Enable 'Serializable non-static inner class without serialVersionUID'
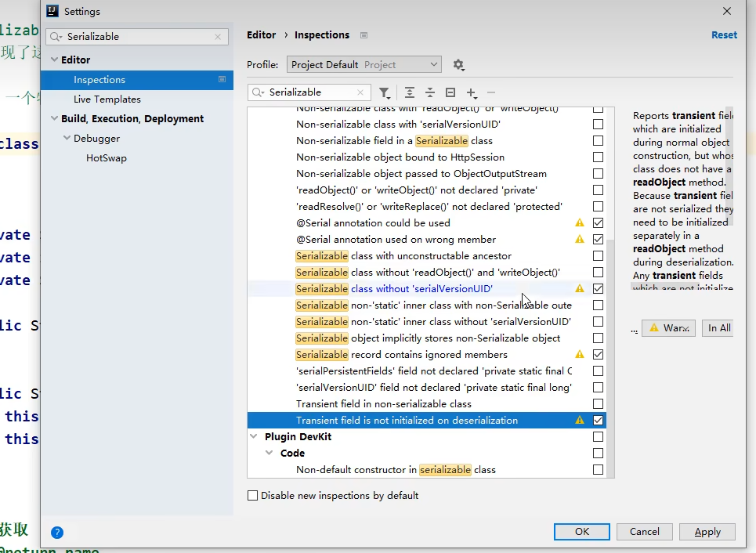The image size is (756, 553). (x=598, y=322)
